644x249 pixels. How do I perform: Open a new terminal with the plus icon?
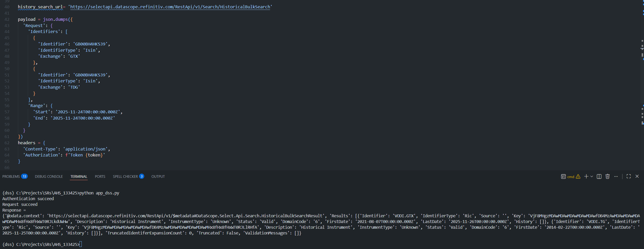[586, 176]
